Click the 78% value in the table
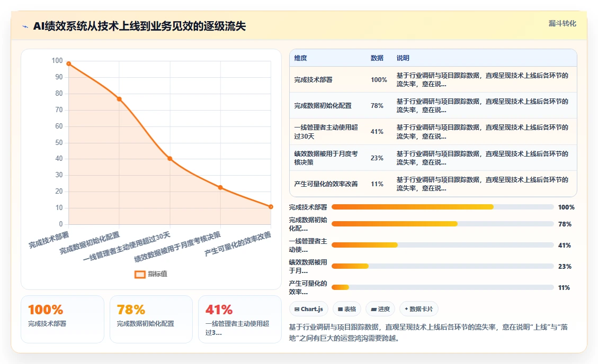 click(x=377, y=105)
